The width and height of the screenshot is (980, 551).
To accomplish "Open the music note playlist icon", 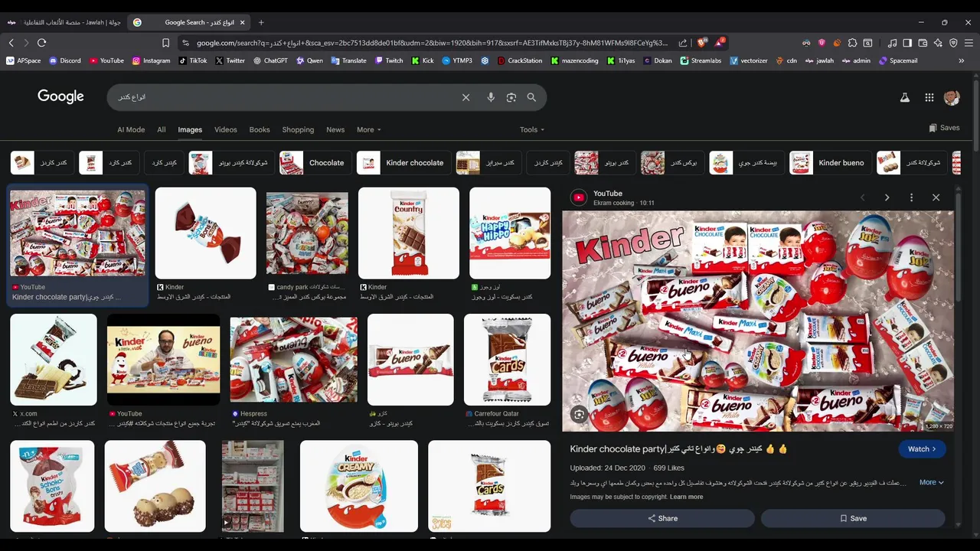I will click(x=892, y=43).
